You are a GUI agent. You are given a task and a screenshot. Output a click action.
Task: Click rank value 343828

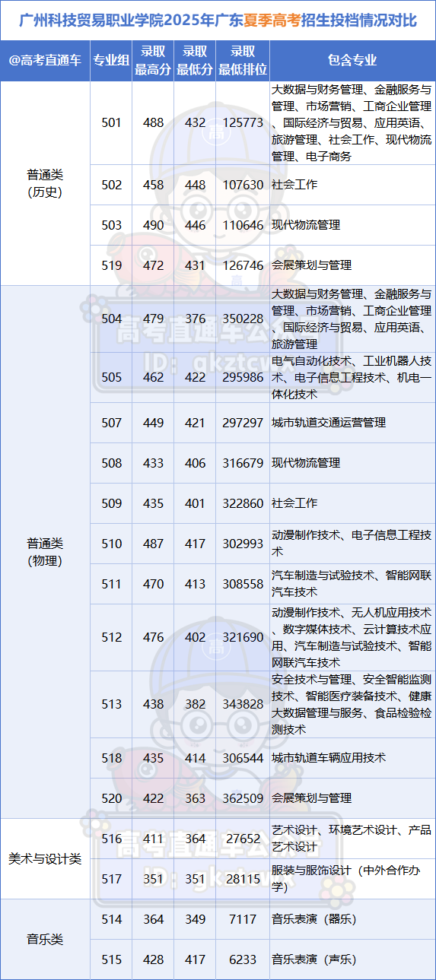point(243,704)
